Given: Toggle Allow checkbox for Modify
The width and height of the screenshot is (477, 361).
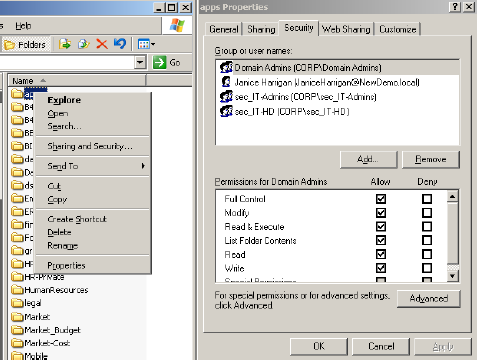Looking at the screenshot, I should click(x=381, y=213).
